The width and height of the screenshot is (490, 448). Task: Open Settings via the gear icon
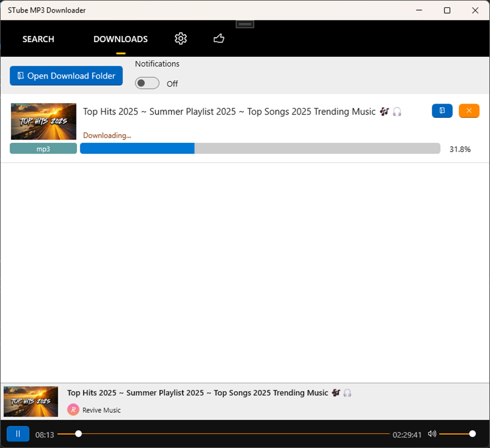pyautogui.click(x=181, y=39)
